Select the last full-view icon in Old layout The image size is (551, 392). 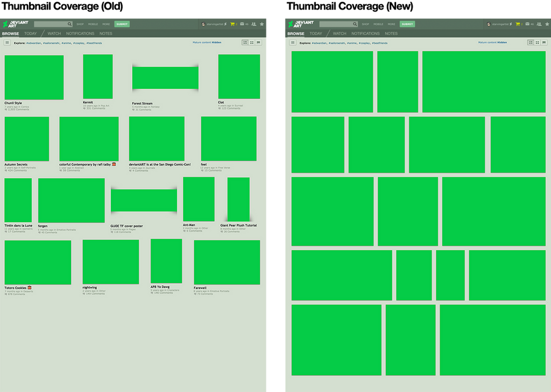coord(259,42)
